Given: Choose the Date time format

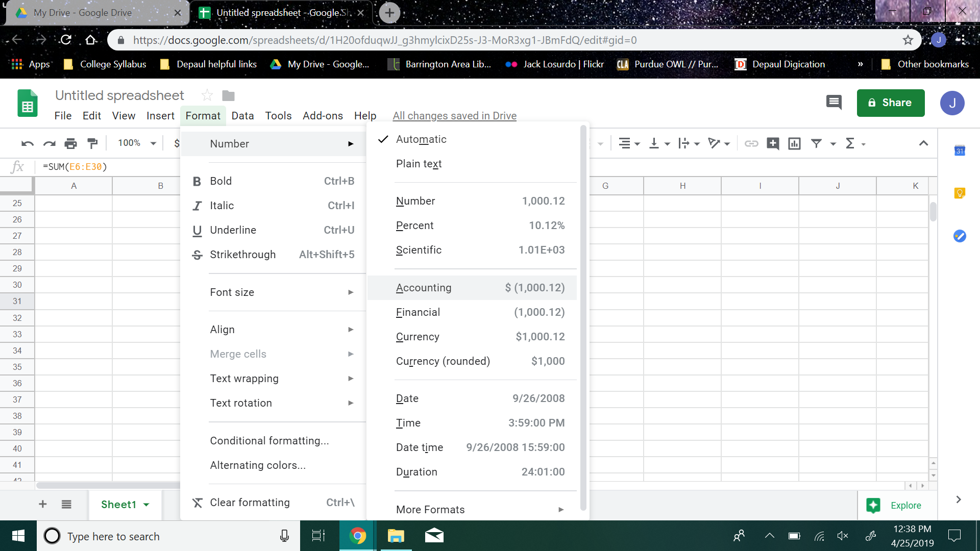Looking at the screenshot, I should pos(472,447).
